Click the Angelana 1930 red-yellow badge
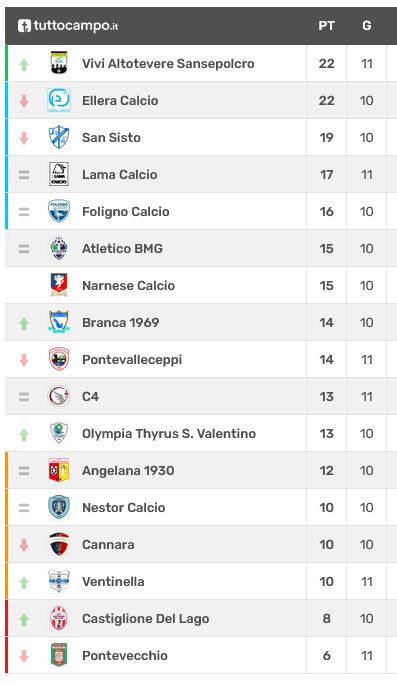 pos(59,471)
